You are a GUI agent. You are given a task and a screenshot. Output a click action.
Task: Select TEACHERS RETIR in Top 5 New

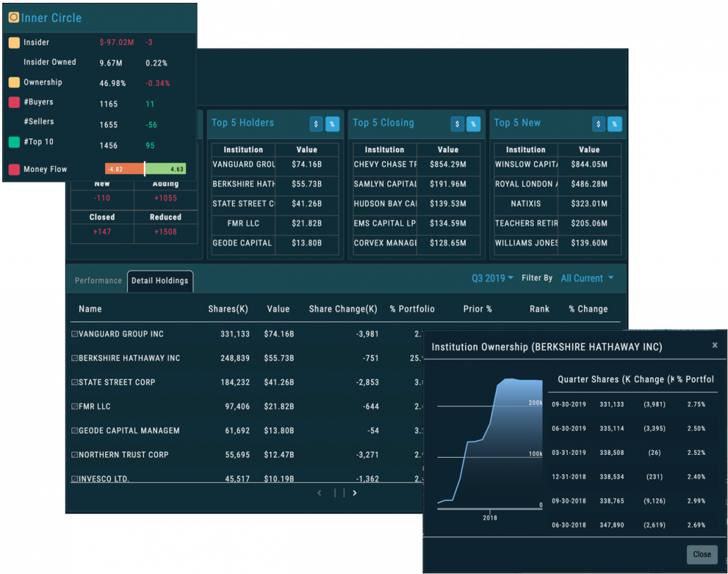coord(526,224)
